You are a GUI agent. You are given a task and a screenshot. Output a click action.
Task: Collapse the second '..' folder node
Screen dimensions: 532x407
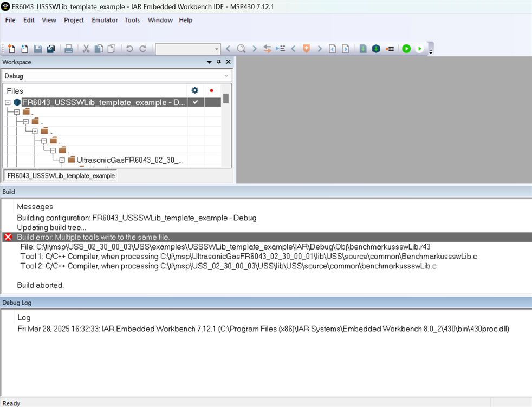pyautogui.click(x=26, y=121)
